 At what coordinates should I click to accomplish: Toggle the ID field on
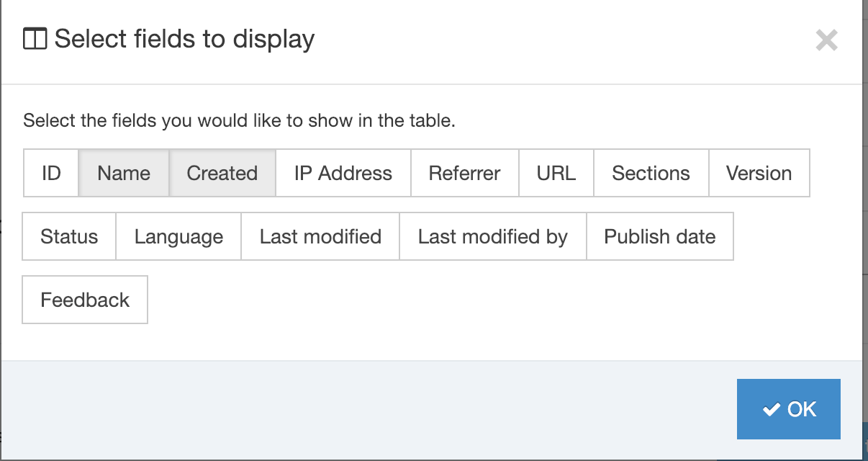(x=51, y=173)
